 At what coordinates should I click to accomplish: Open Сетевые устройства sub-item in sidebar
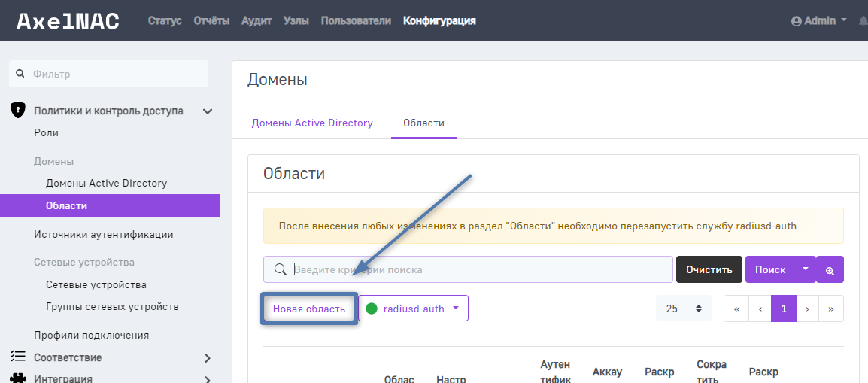tap(96, 284)
